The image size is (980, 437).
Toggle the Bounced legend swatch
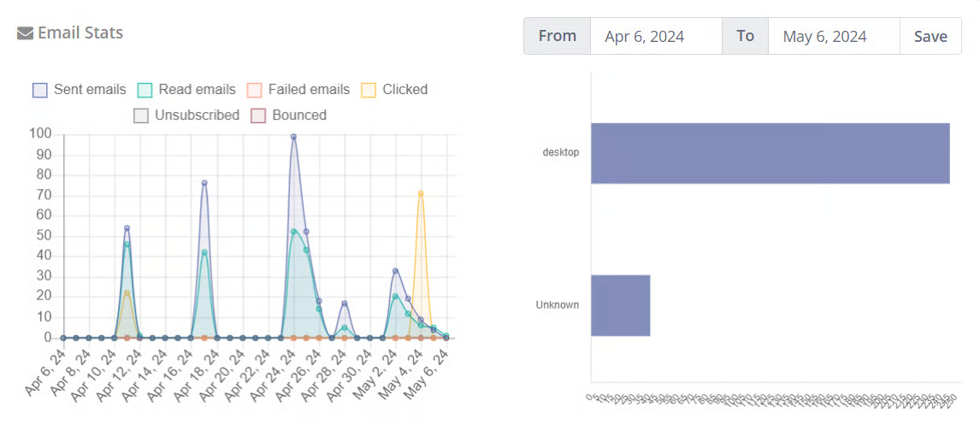coord(258,115)
